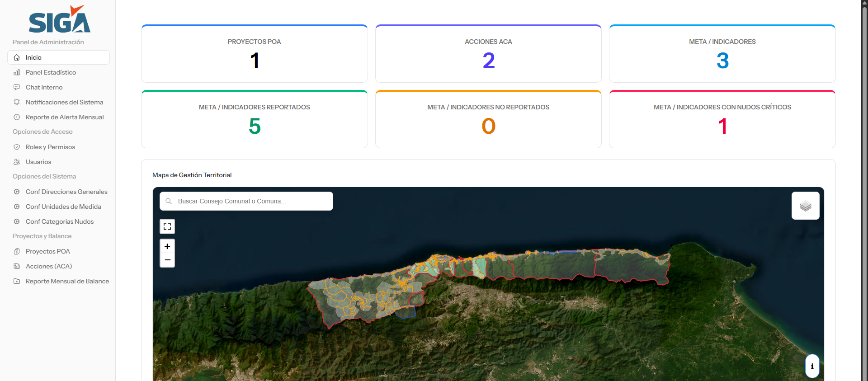Image resolution: width=868 pixels, height=381 pixels.
Task: Click the Notificaciones del Sistema bell icon
Action: [x=17, y=102]
